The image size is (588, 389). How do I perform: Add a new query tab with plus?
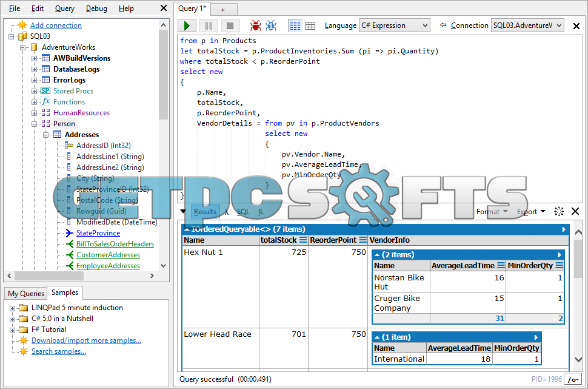(x=222, y=10)
